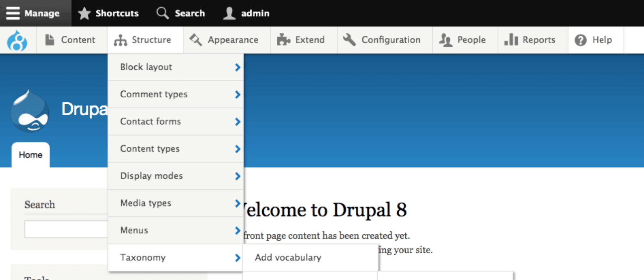Viewport: 644px width, 280px height.
Task: Click the People users icon
Action: 445,40
